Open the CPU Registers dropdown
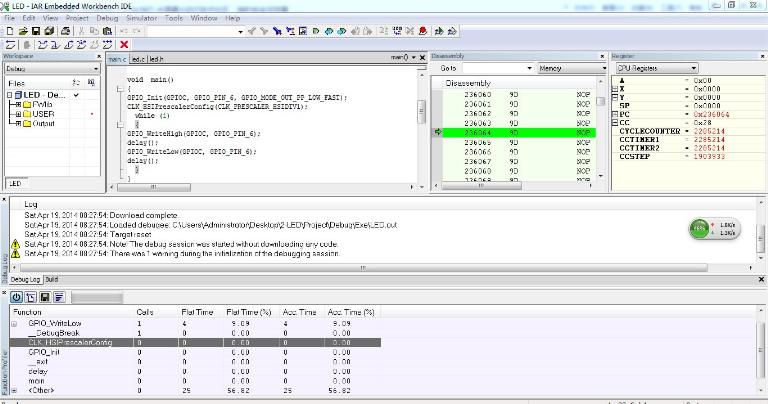 (x=694, y=68)
